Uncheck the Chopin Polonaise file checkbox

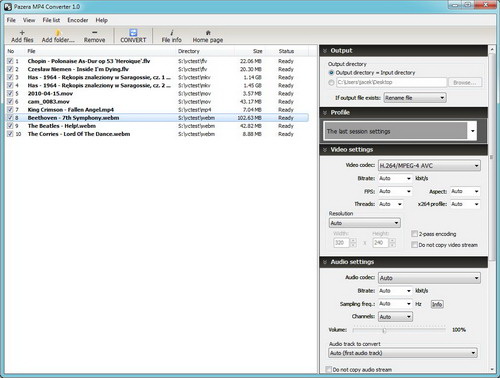pyautogui.click(x=10, y=61)
